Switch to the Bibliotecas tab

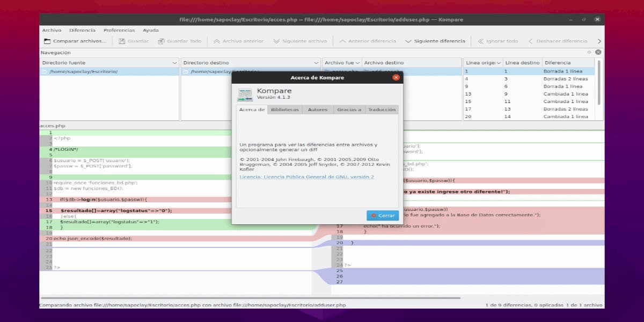pyautogui.click(x=284, y=109)
